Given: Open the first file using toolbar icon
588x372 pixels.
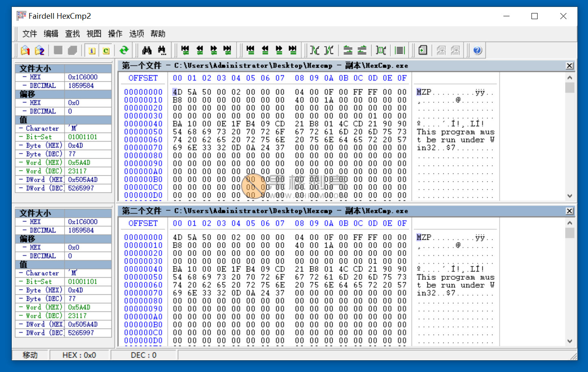Looking at the screenshot, I should [24, 50].
